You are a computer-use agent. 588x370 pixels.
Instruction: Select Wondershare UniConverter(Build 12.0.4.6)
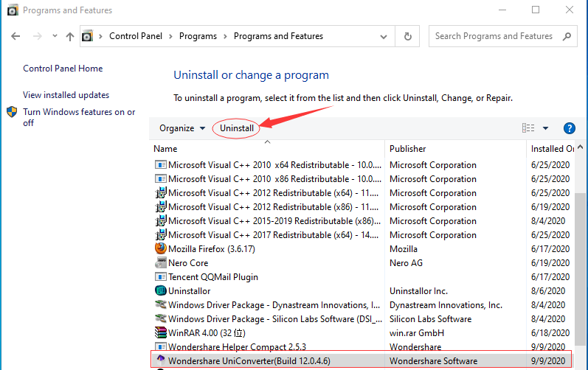(249, 361)
